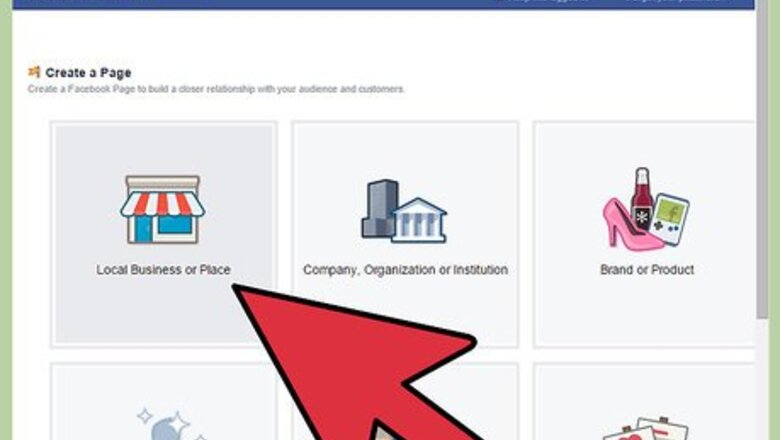
Task: Click the Create a Page heading
Action: tap(88, 73)
